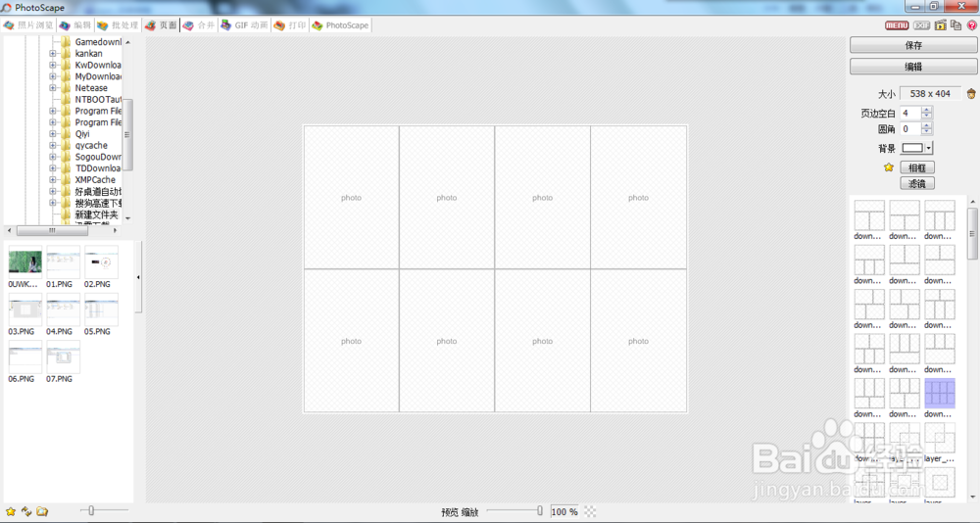Select the Netease folder

[x=91, y=88]
